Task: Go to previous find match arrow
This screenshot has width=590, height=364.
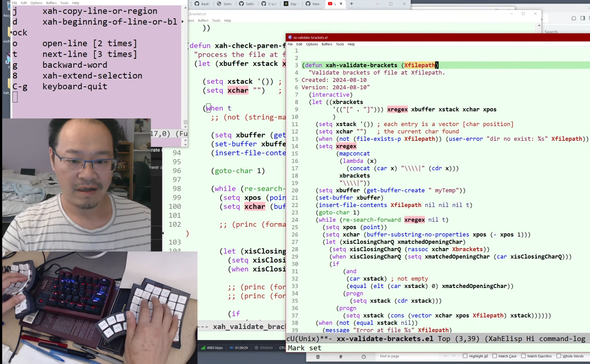Action: pyautogui.click(x=445, y=356)
